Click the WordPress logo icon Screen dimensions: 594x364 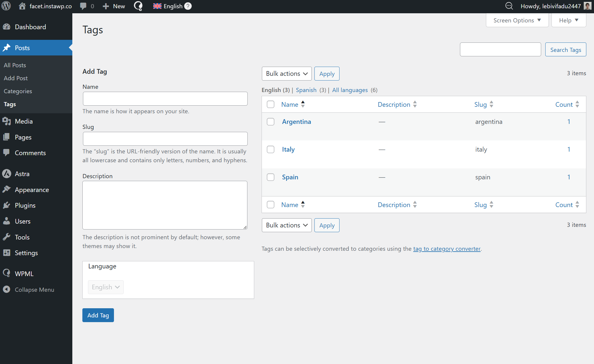(x=6, y=6)
